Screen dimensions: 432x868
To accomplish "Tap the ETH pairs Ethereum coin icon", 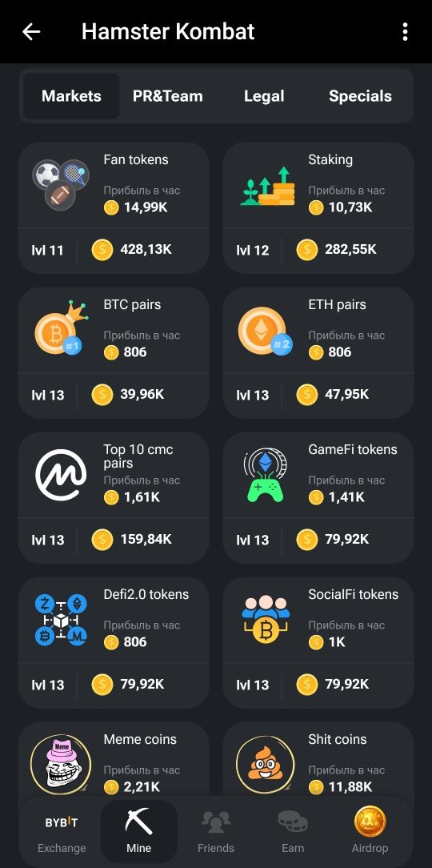I will pyautogui.click(x=265, y=331).
